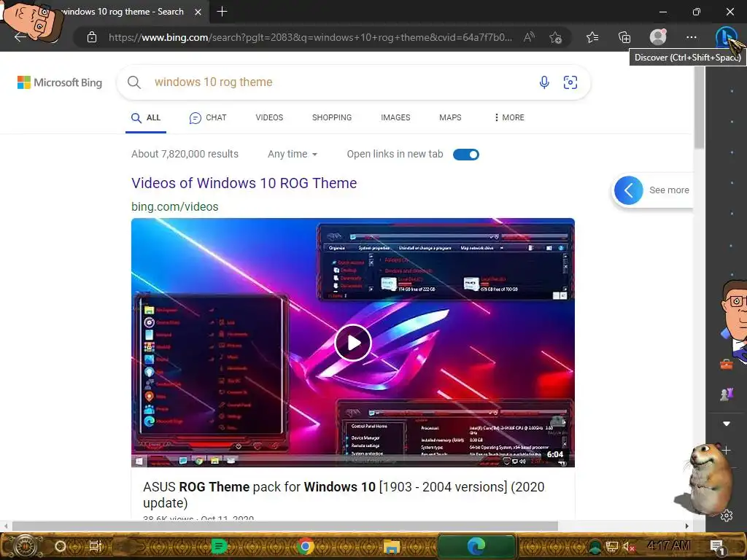Open the Any time filter dropdown
The height and width of the screenshot is (560, 747).
point(292,155)
